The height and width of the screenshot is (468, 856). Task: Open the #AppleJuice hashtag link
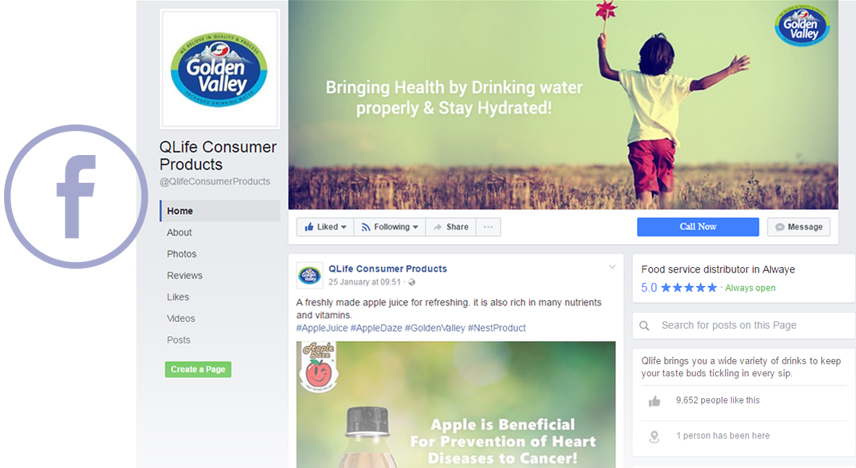point(322,328)
